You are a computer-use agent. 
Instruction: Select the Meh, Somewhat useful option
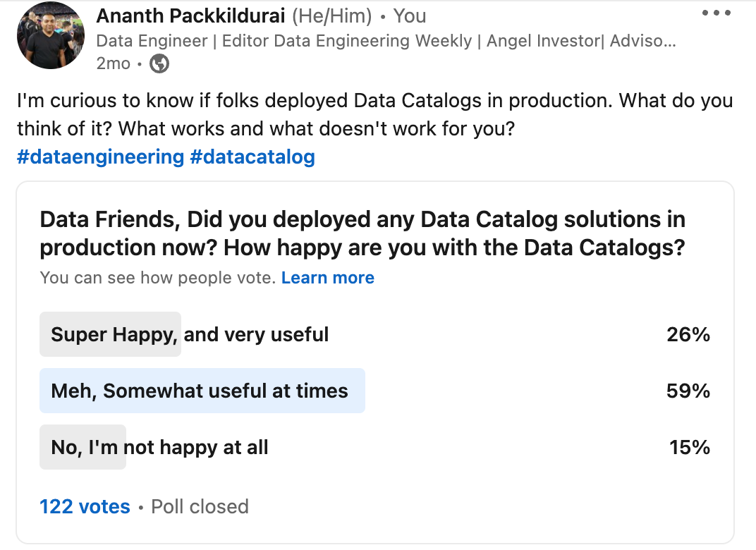[x=202, y=391]
